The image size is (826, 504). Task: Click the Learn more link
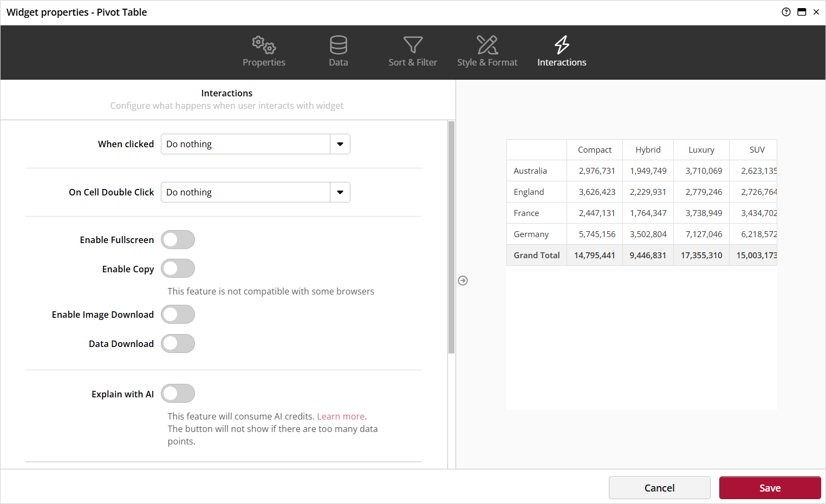point(341,416)
